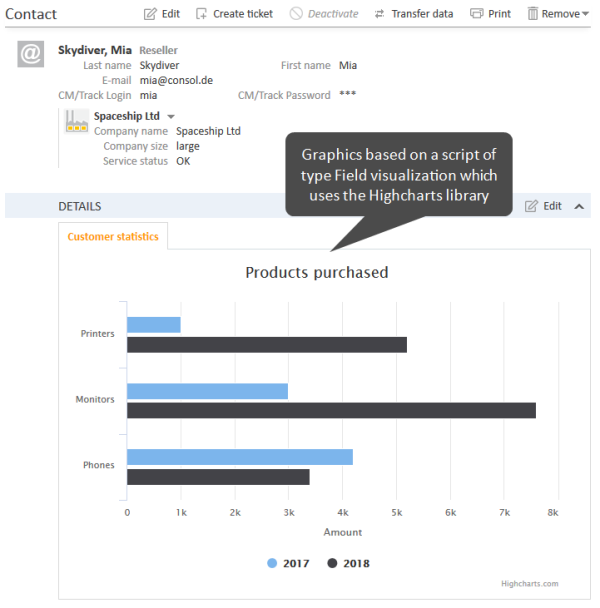Click the 8k x-axis tick label
The width and height of the screenshot is (600, 608).
553,513
